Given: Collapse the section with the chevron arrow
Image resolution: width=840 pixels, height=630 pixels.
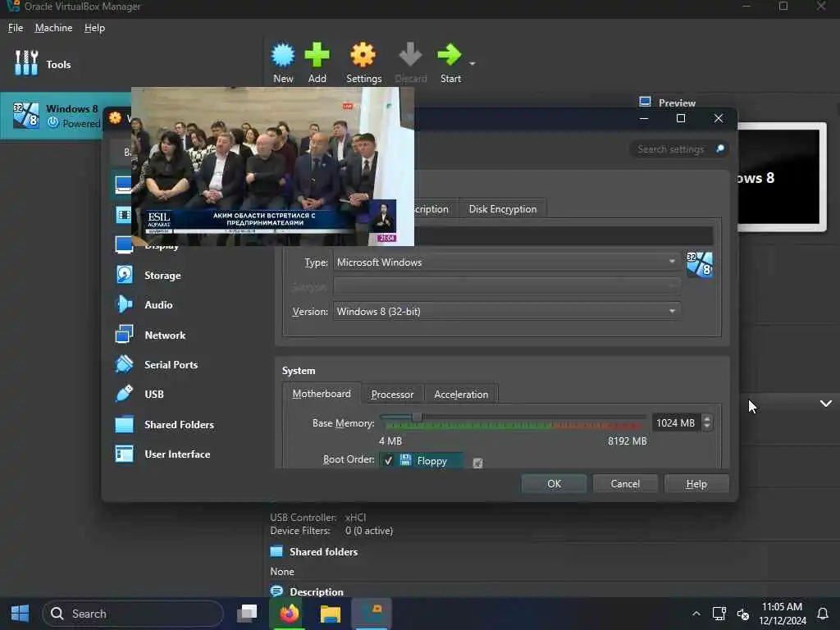Looking at the screenshot, I should [x=825, y=404].
